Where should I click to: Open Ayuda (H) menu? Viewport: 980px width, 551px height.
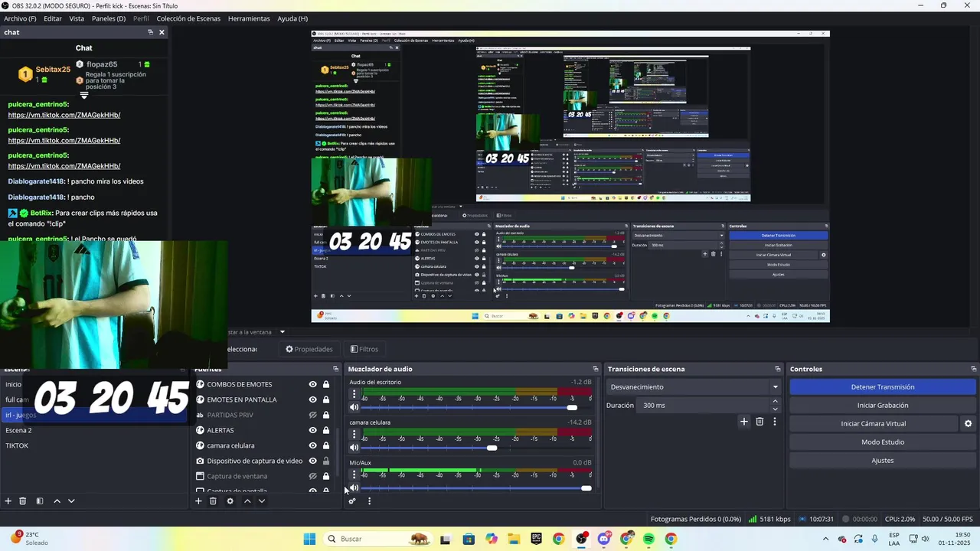click(x=292, y=18)
